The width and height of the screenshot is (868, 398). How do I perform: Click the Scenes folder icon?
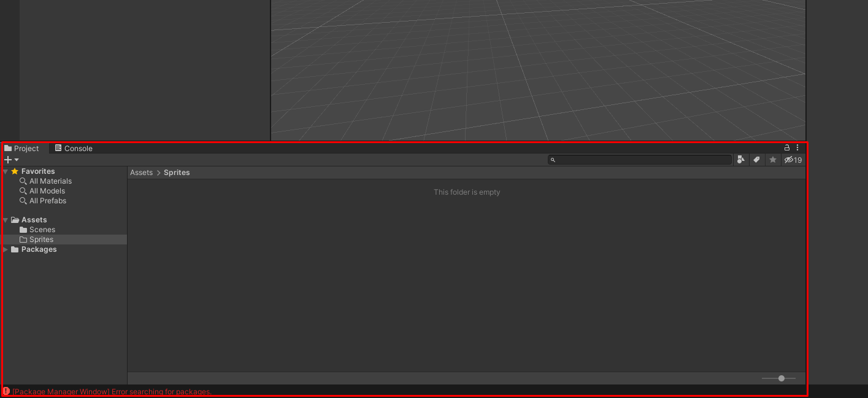(x=23, y=230)
